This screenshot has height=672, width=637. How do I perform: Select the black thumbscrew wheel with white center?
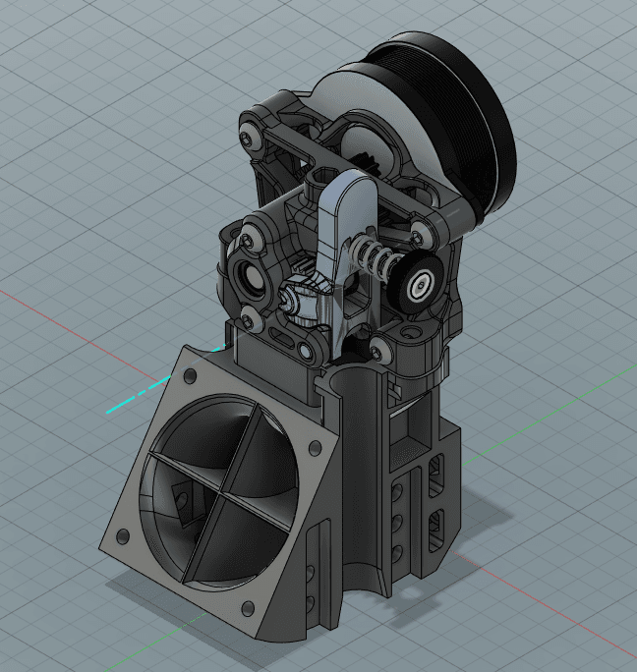click(417, 282)
